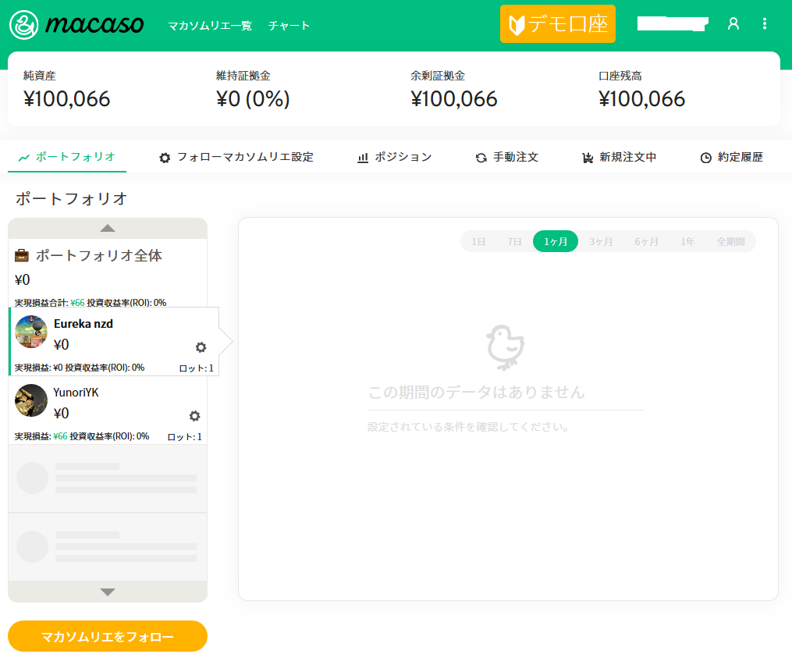Click the briefcase icon for ポートフォリオ全体
792x672 pixels.
click(23, 256)
